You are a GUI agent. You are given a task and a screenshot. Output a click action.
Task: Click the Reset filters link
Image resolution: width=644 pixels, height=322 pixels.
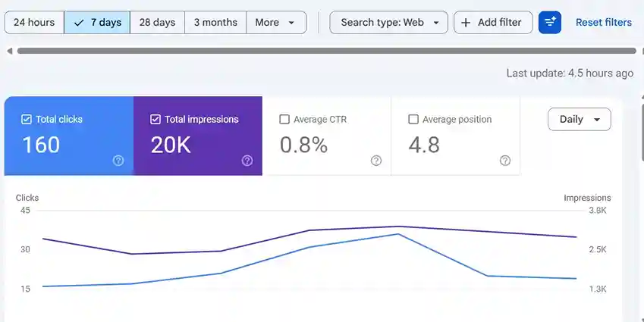[603, 23]
